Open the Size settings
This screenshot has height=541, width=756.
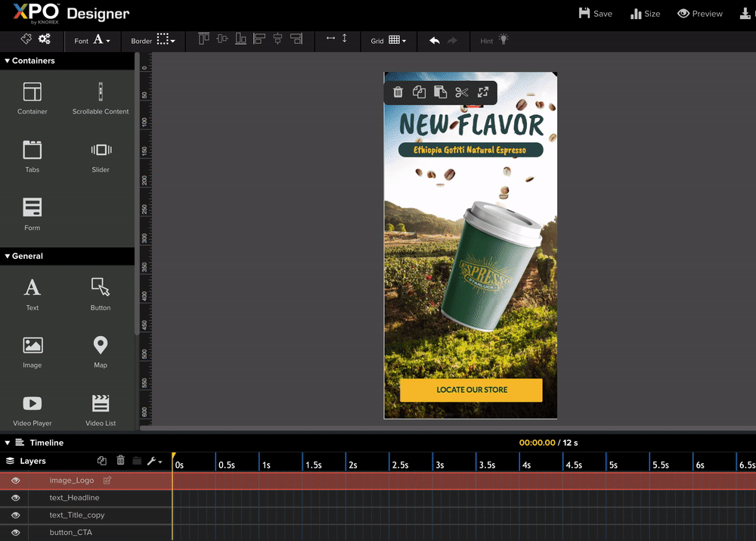[645, 14]
